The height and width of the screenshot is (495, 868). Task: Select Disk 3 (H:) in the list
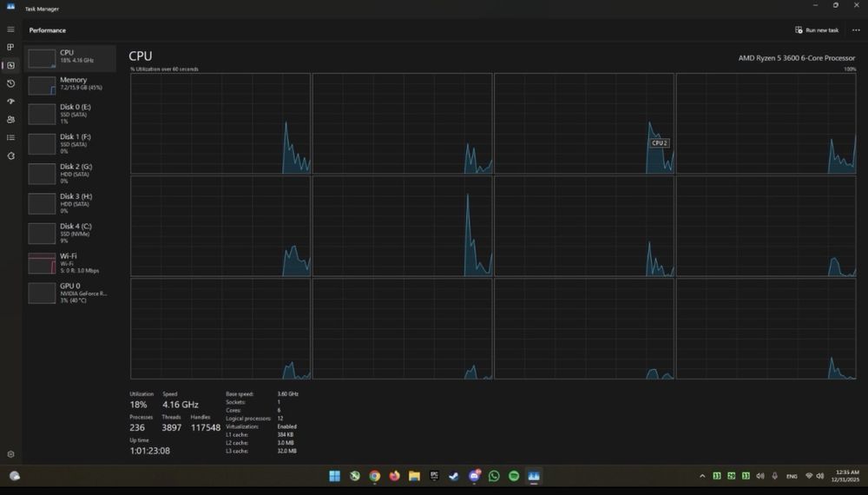70,204
